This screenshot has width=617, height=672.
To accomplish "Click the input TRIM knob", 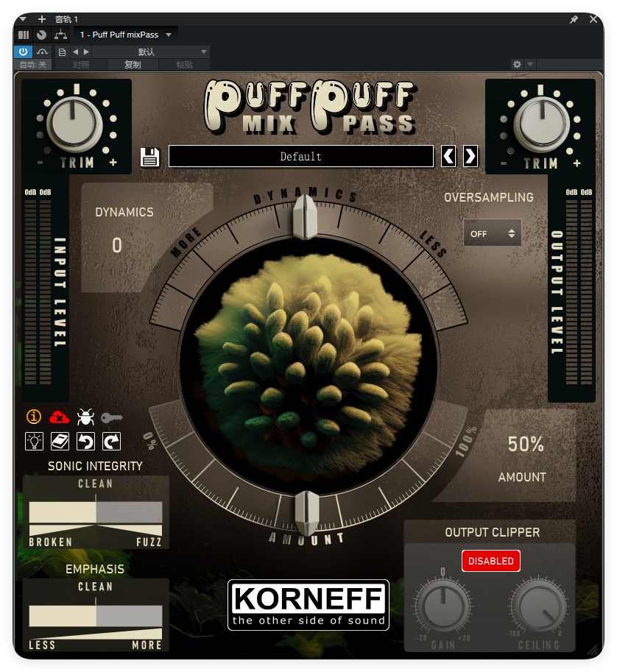I will tap(74, 124).
